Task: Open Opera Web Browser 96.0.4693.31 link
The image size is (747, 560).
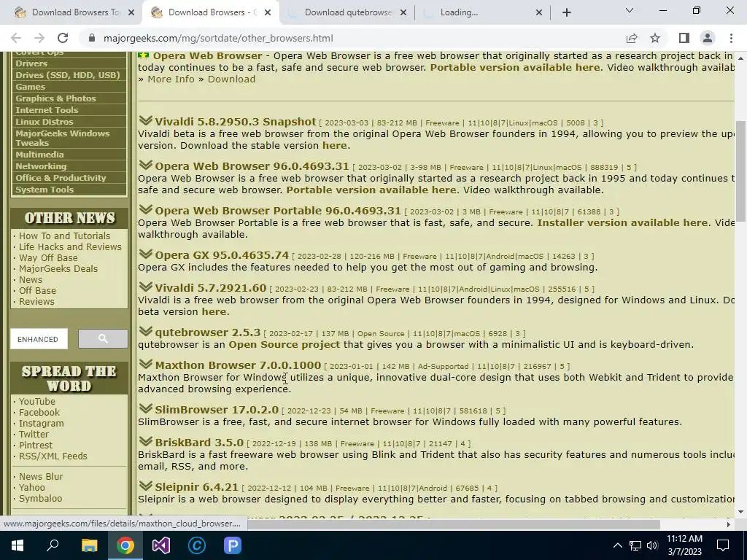Action: pyautogui.click(x=252, y=166)
